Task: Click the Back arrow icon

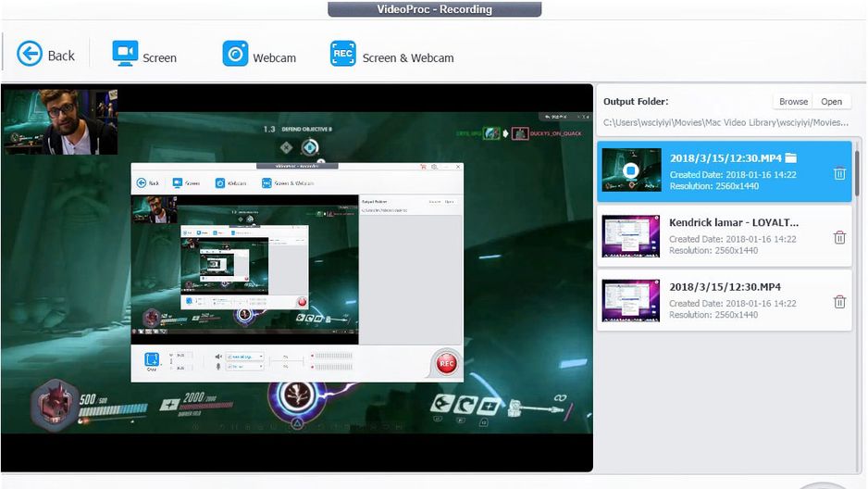Action: 30,55
